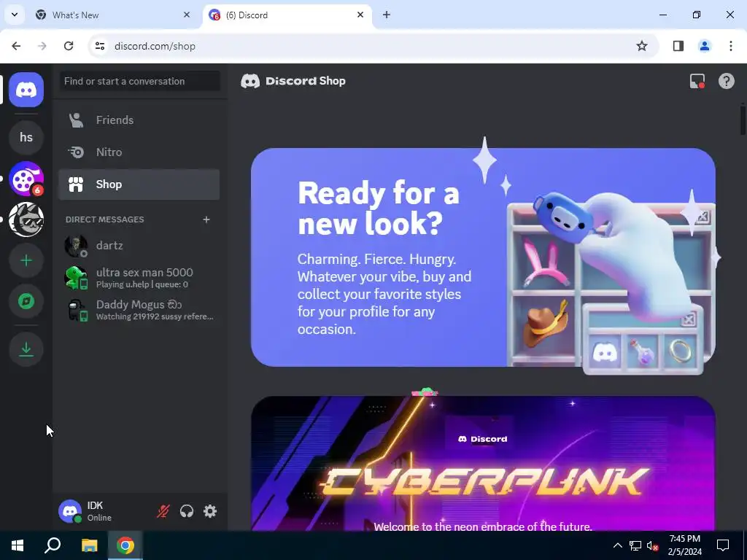The height and width of the screenshot is (560, 747).
Task: Toggle microphone mute in user panel
Action: [163, 511]
